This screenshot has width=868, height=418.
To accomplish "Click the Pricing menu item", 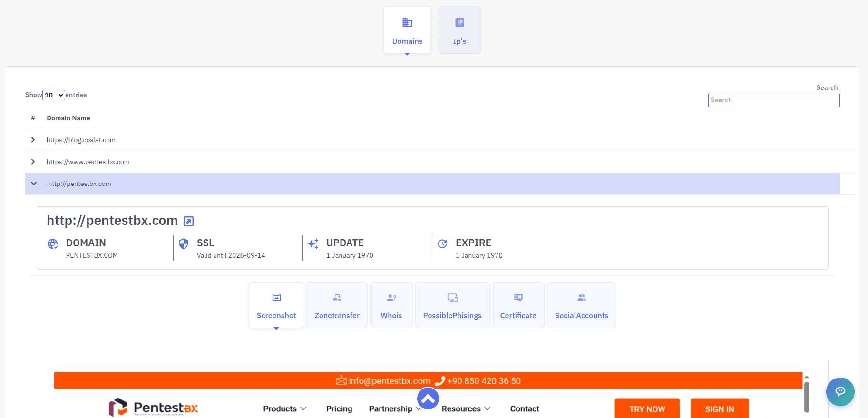I will [x=339, y=408].
